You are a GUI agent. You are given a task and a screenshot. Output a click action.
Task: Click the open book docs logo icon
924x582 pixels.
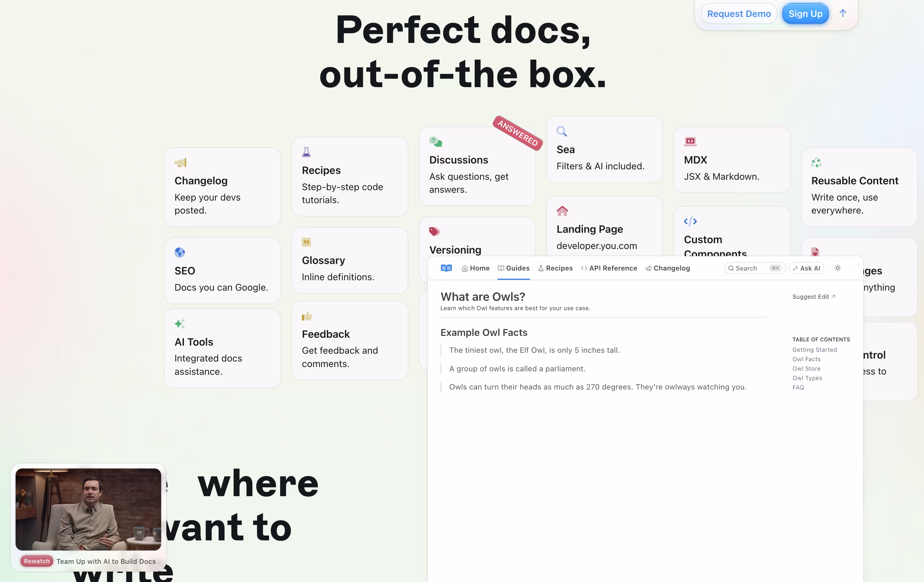pyautogui.click(x=446, y=268)
